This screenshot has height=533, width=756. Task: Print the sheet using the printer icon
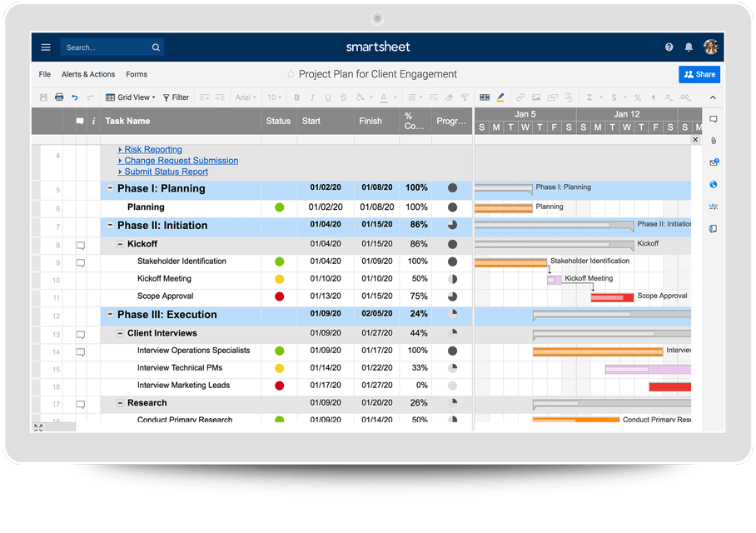coord(57,97)
